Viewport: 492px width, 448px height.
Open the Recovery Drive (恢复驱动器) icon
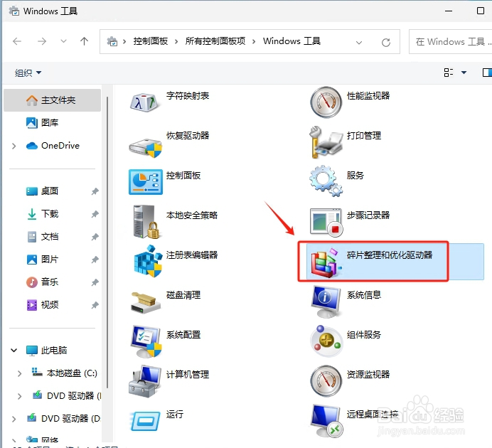coord(146,147)
